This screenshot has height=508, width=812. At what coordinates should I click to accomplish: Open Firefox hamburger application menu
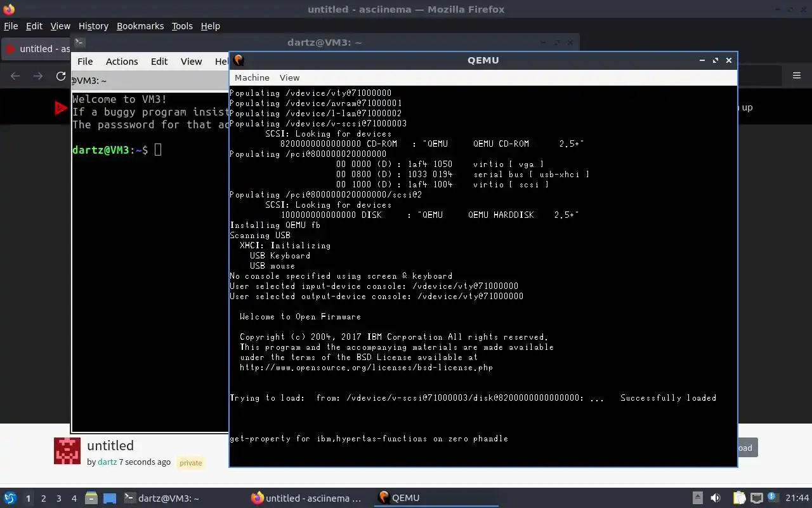click(x=797, y=76)
